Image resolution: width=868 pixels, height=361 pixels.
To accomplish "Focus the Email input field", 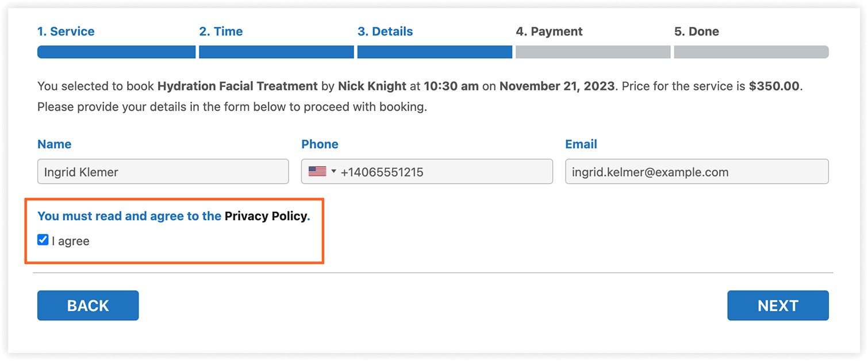I will [x=697, y=171].
